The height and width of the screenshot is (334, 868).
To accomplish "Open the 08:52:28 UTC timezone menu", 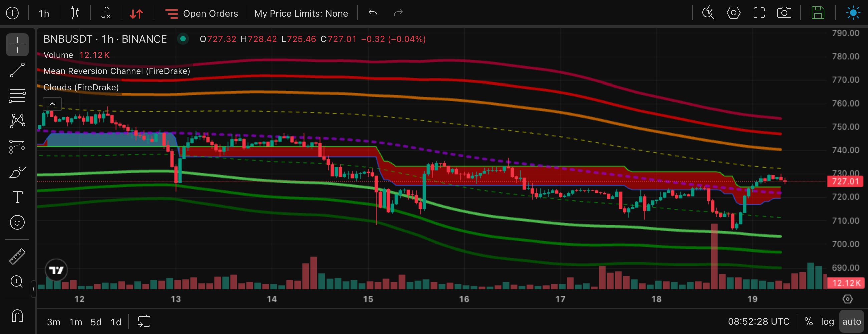I will click(x=758, y=322).
